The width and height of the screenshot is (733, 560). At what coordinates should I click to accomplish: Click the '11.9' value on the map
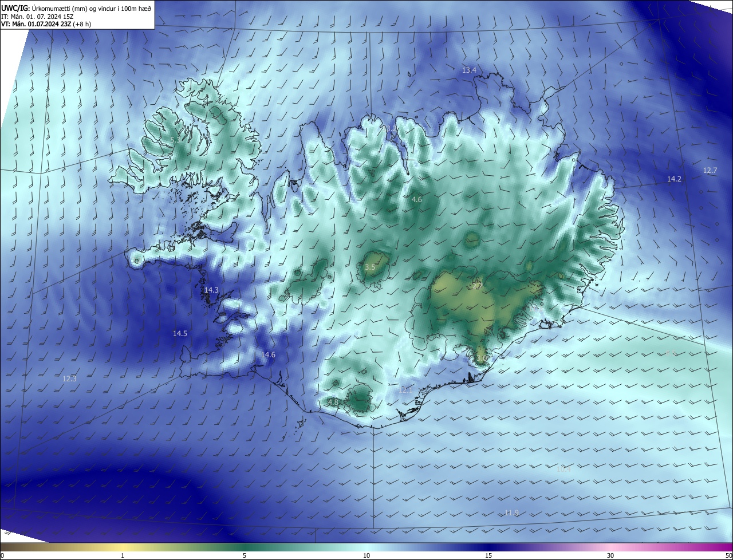pyautogui.click(x=512, y=512)
